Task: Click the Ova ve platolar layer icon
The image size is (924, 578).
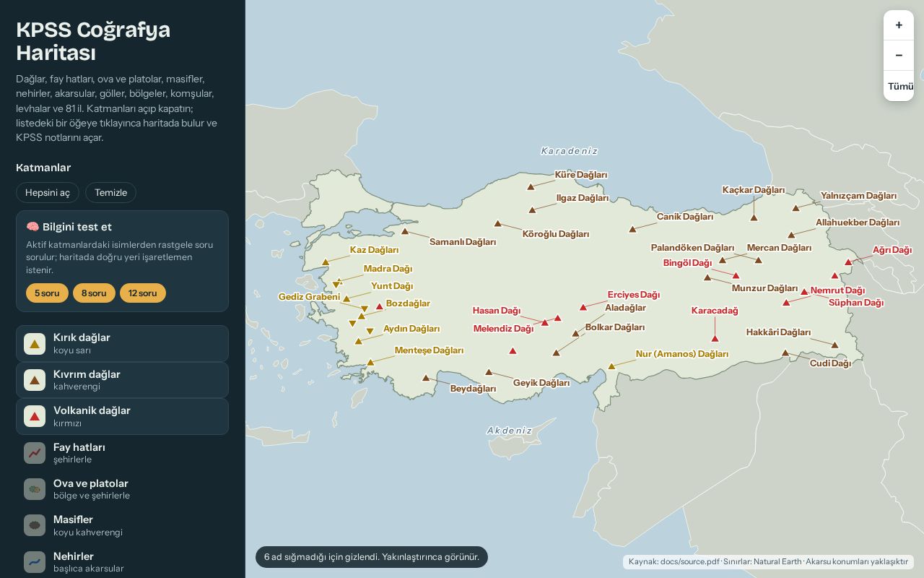Action: (x=35, y=489)
